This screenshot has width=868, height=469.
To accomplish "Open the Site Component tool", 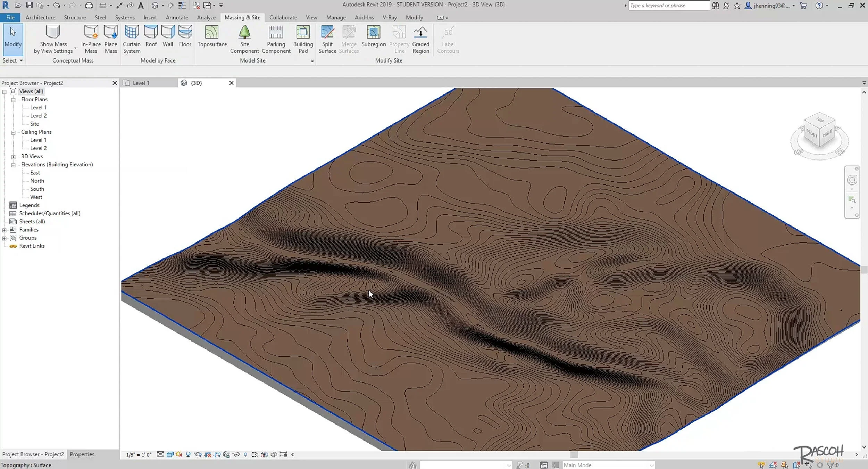I will tap(244, 38).
